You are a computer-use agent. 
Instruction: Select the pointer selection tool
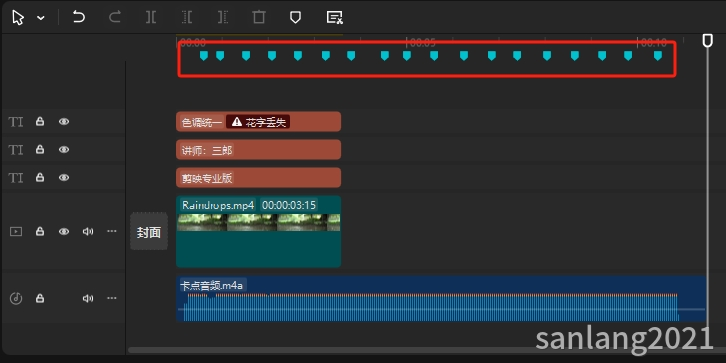coord(18,18)
